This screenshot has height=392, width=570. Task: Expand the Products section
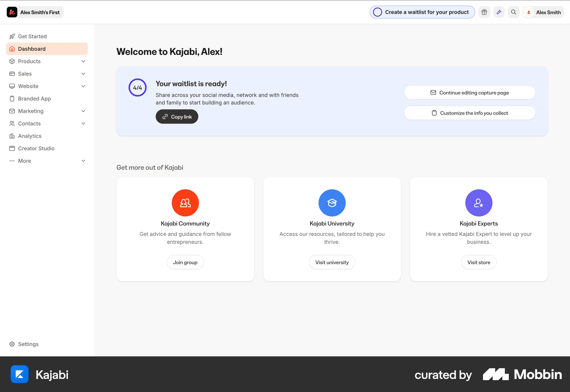click(x=83, y=61)
